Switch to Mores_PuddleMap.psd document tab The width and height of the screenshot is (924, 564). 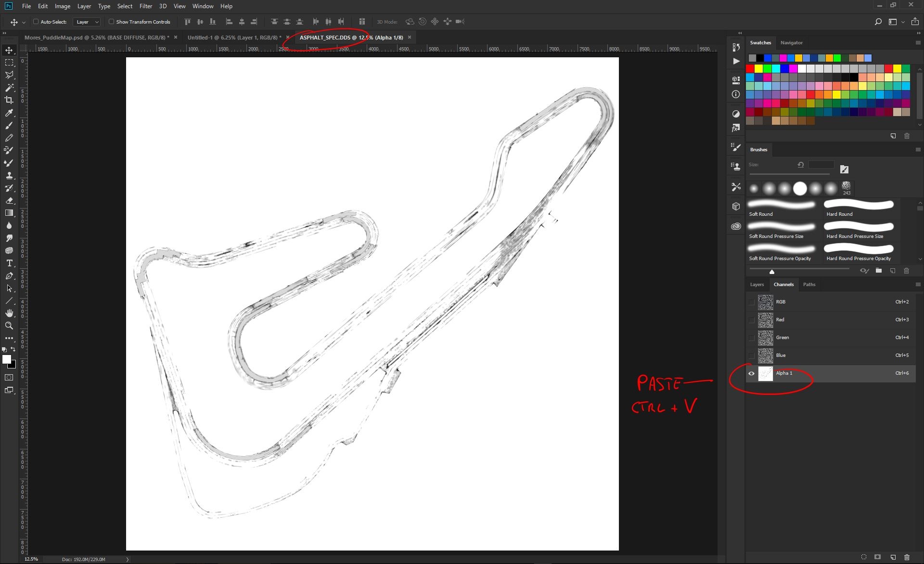[96, 37]
